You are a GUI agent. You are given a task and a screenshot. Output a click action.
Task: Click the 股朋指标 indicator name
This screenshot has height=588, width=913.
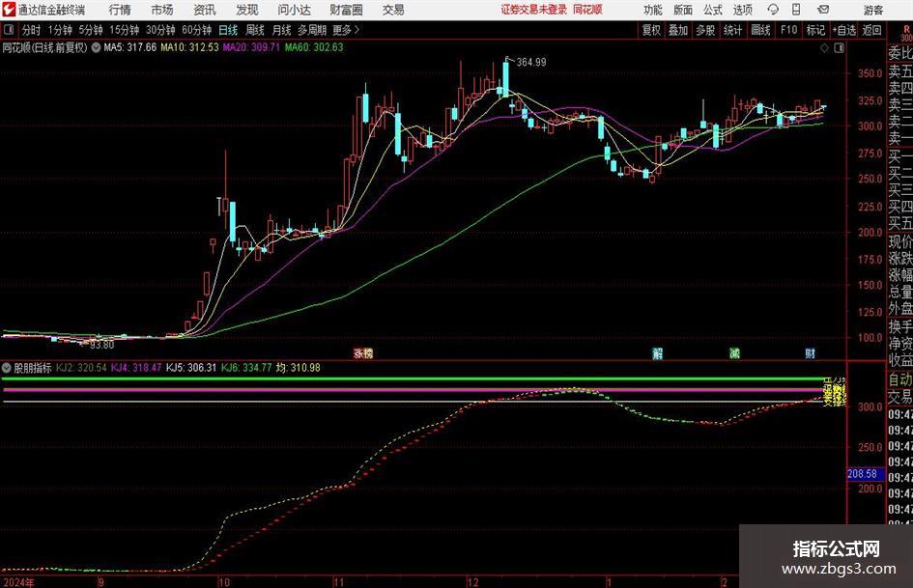[33, 368]
